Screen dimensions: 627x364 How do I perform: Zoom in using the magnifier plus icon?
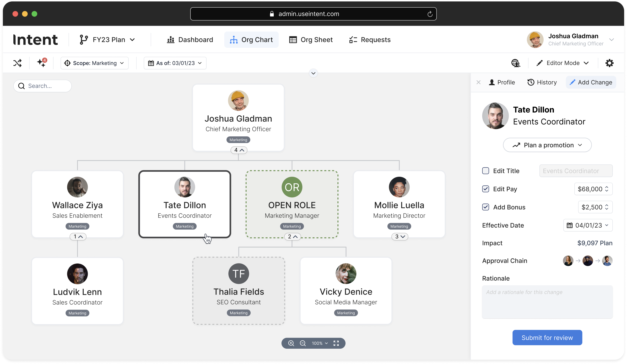[291, 343]
